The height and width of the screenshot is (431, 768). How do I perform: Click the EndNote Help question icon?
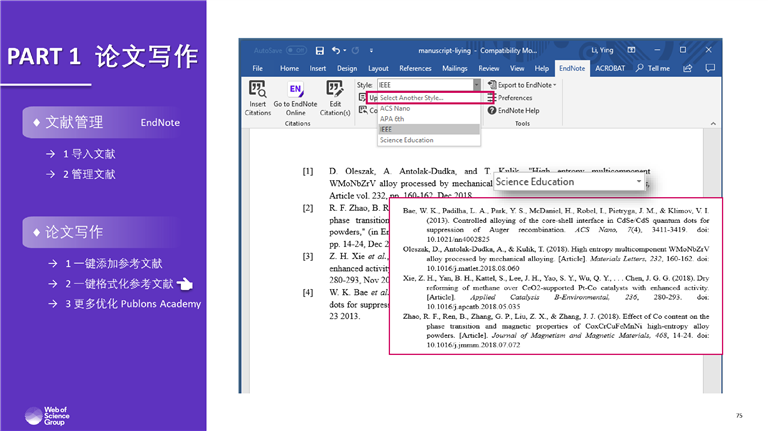[492, 111]
